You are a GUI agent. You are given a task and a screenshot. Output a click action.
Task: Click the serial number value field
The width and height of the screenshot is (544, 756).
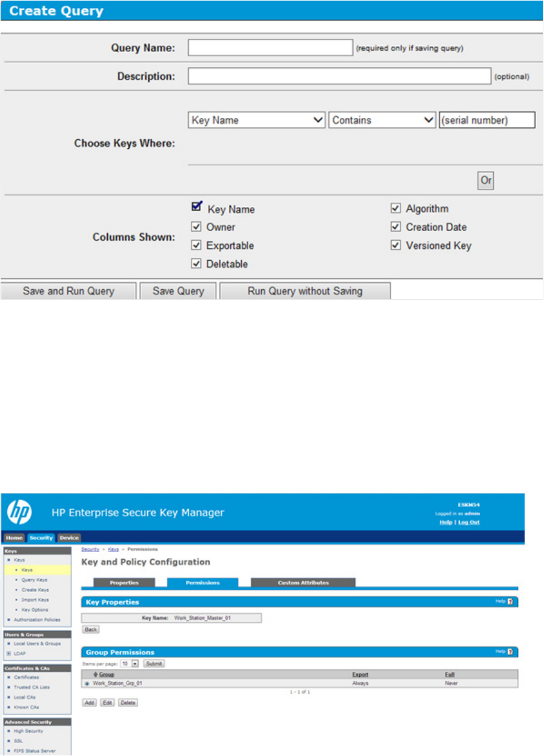click(487, 120)
